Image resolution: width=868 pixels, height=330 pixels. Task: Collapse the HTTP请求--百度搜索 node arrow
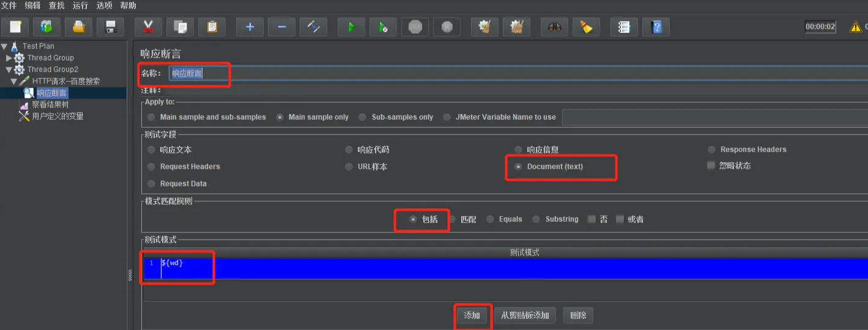point(14,81)
